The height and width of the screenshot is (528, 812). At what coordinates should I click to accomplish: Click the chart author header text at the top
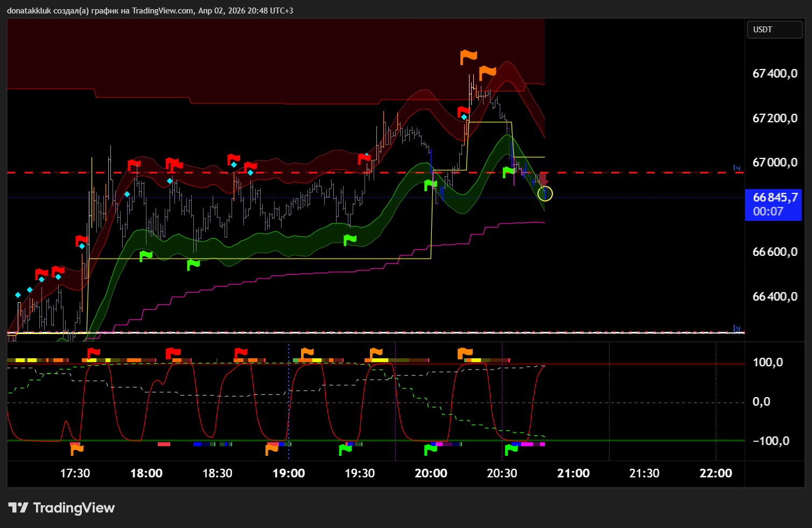pos(150,10)
